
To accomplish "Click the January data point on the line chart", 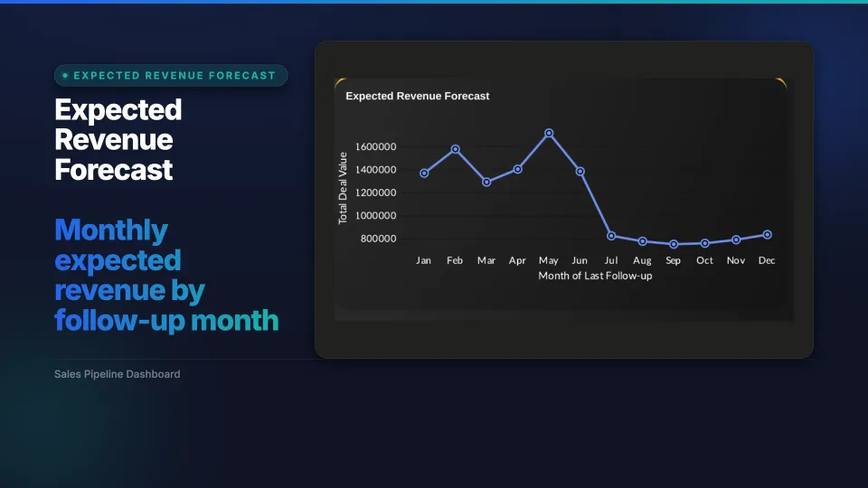I will coord(424,174).
